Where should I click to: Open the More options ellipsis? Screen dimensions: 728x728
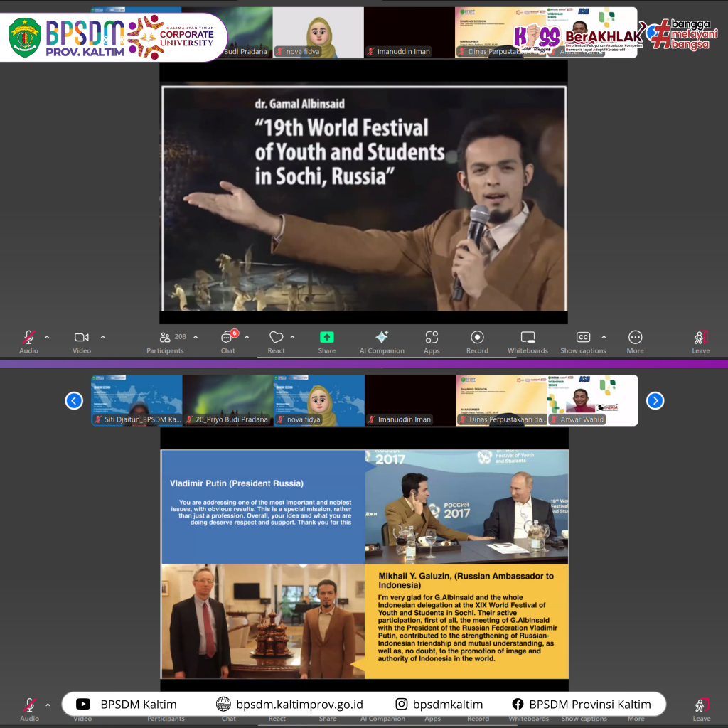click(x=635, y=342)
